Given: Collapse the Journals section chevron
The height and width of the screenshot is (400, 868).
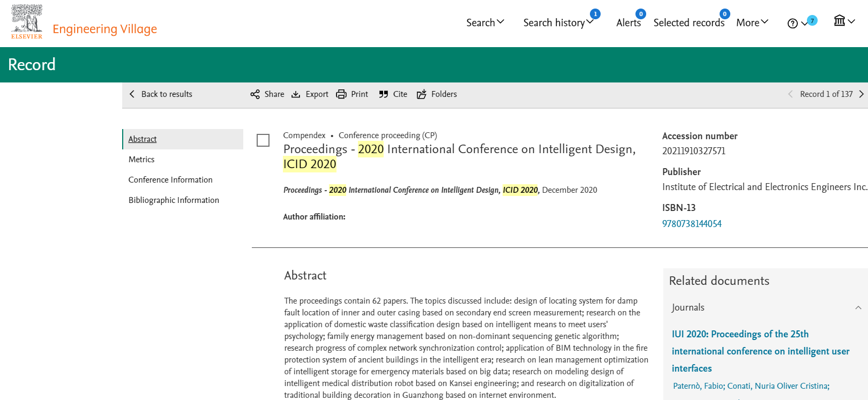Looking at the screenshot, I should coord(858,308).
